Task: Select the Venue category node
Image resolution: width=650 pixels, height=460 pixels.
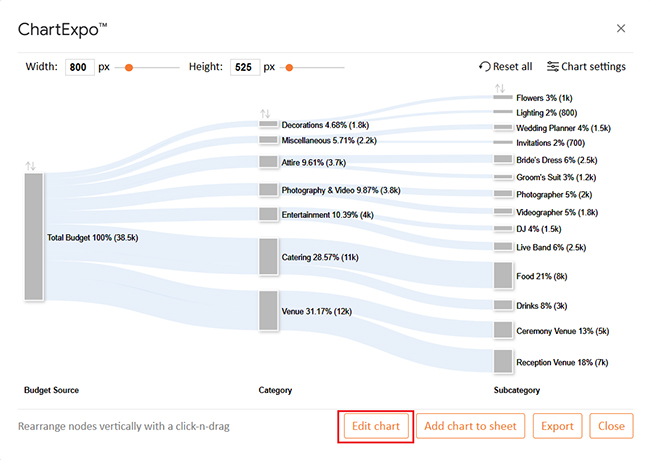Action: click(x=268, y=311)
